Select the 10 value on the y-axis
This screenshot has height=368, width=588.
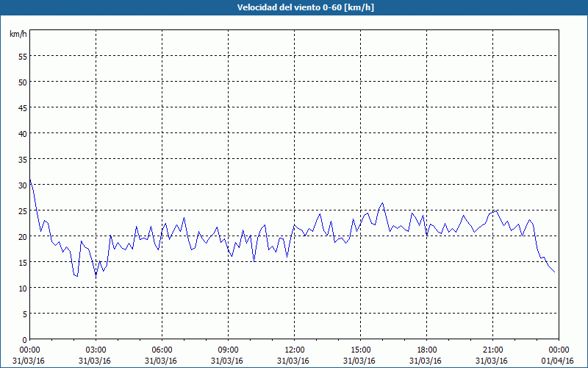point(23,289)
